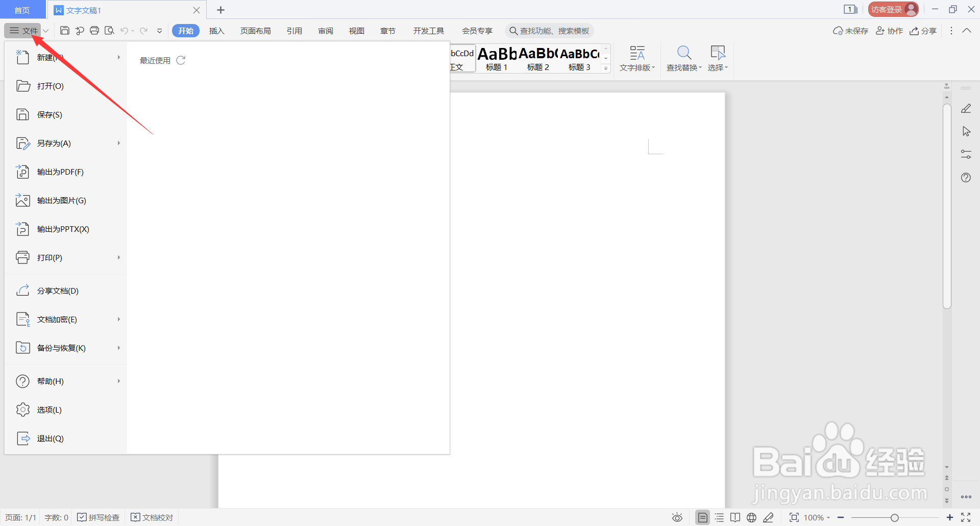Image resolution: width=980 pixels, height=526 pixels.
Task: Click the 拼写检查 button in status bar
Action: pyautogui.click(x=98, y=517)
